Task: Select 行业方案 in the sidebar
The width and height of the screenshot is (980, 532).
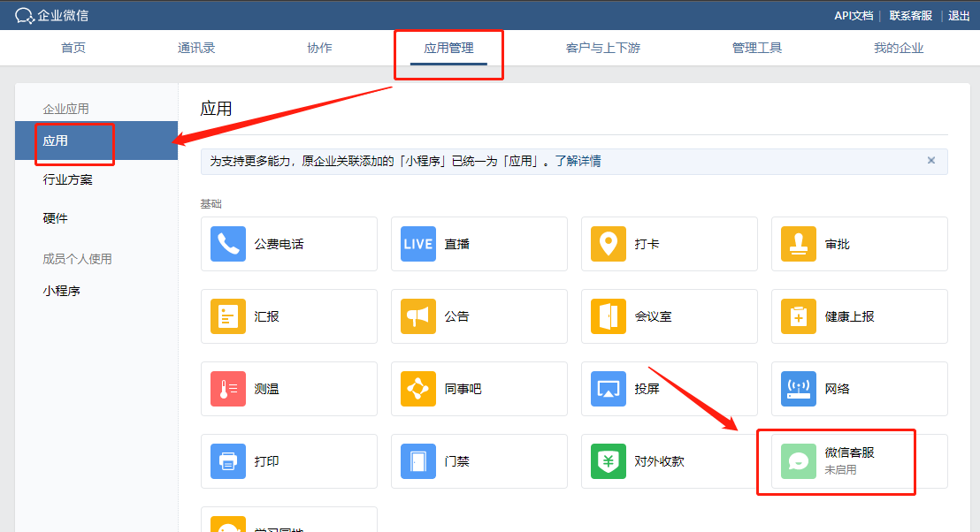Action: point(68,179)
